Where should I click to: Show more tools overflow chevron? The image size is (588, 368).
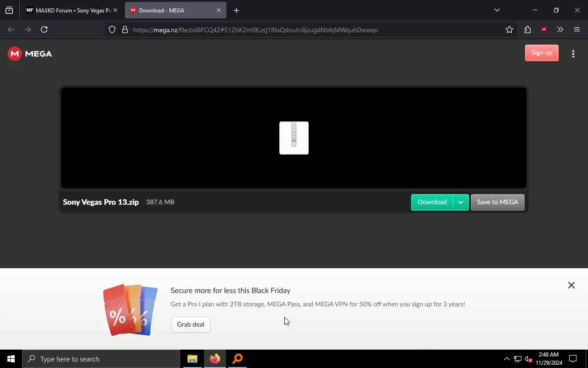560,29
